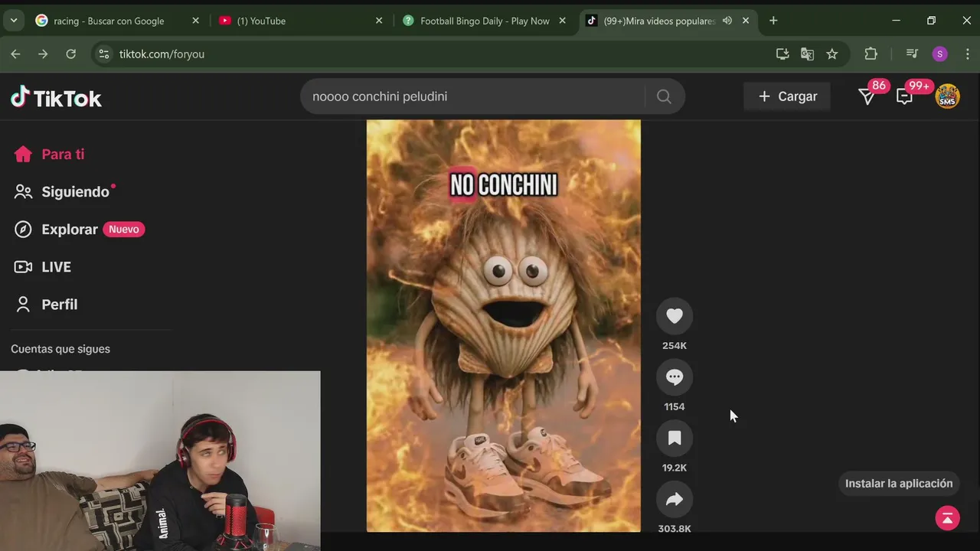Open profile avatar menu in TikTok header
Screen dimensions: 980x551
[x=948, y=96]
